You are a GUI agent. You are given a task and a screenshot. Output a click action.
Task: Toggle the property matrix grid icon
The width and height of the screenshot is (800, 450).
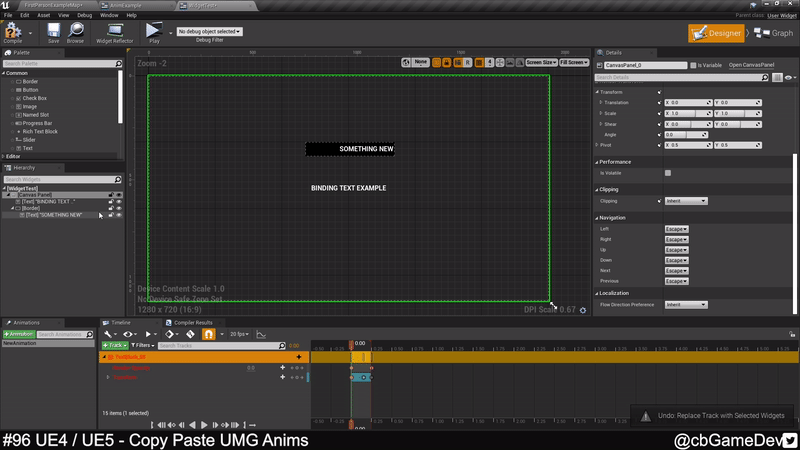(x=777, y=78)
